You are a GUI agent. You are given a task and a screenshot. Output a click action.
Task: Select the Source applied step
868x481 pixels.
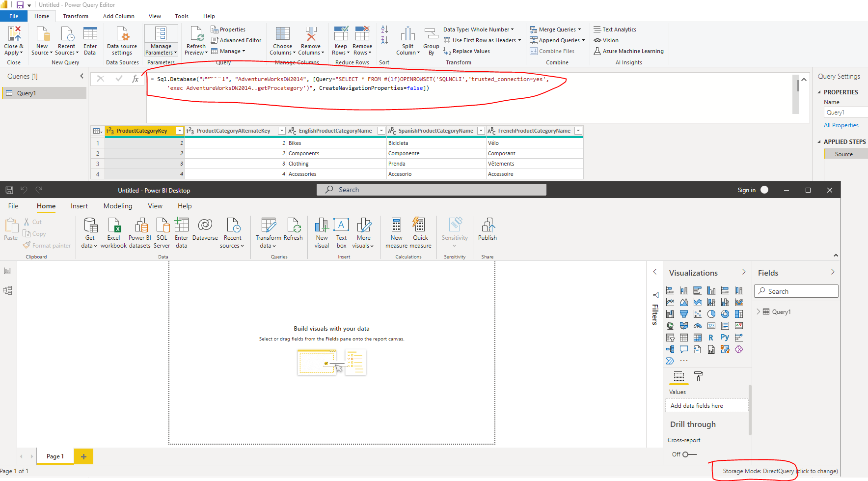pos(845,154)
